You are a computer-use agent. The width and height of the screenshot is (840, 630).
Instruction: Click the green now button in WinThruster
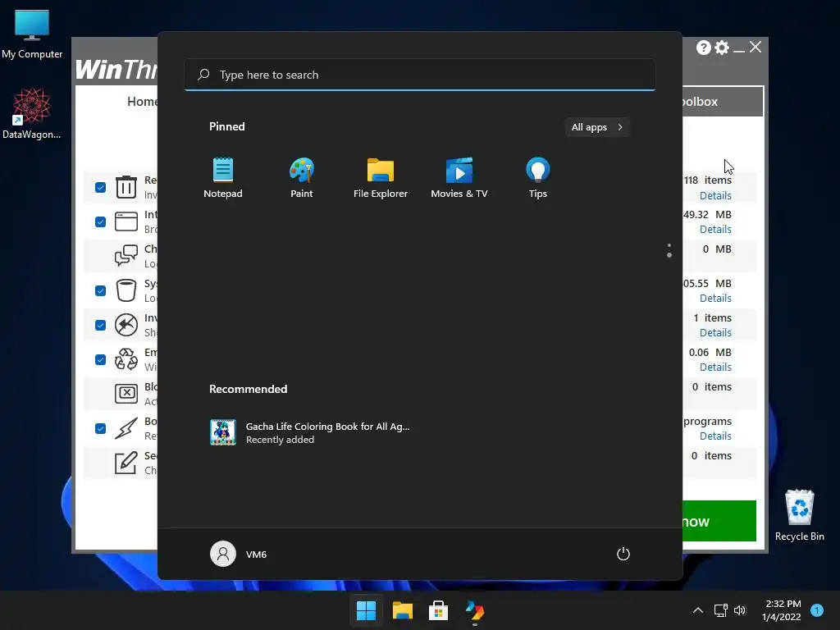(x=719, y=521)
